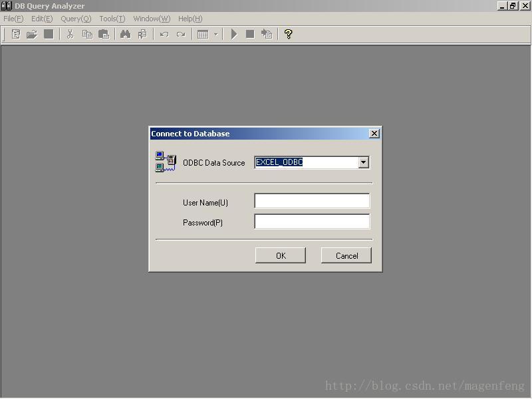Expand the grid view dropdown arrow
The image size is (532, 399).
click(215, 35)
